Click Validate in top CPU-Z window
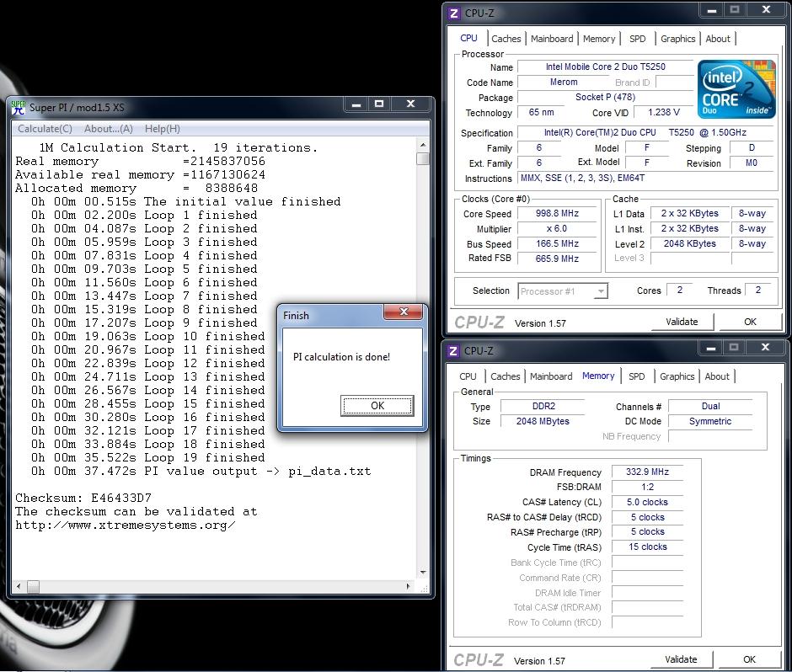This screenshot has width=792, height=672. [682, 323]
